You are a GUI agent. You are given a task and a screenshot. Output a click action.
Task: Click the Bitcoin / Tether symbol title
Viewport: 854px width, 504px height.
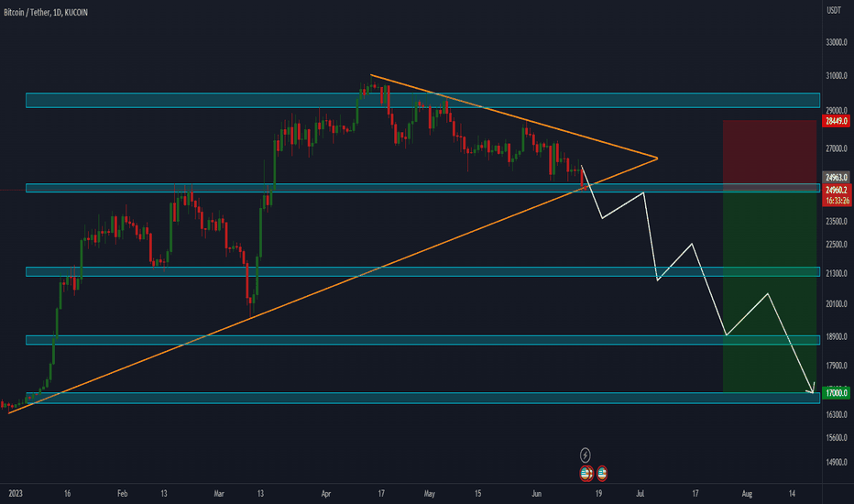click(46, 13)
